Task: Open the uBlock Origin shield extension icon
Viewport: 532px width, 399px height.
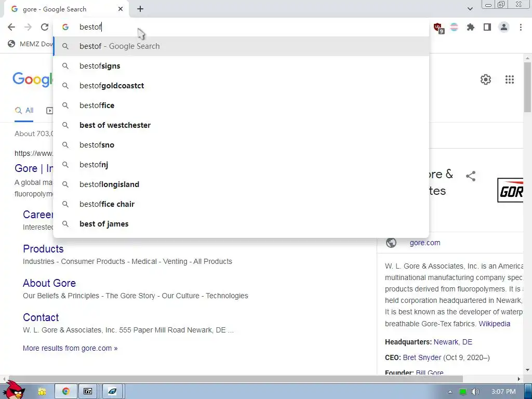Action: pos(438,27)
